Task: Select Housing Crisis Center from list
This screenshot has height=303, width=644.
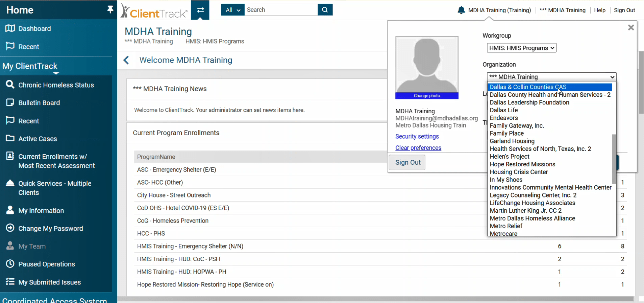Action: click(x=519, y=172)
